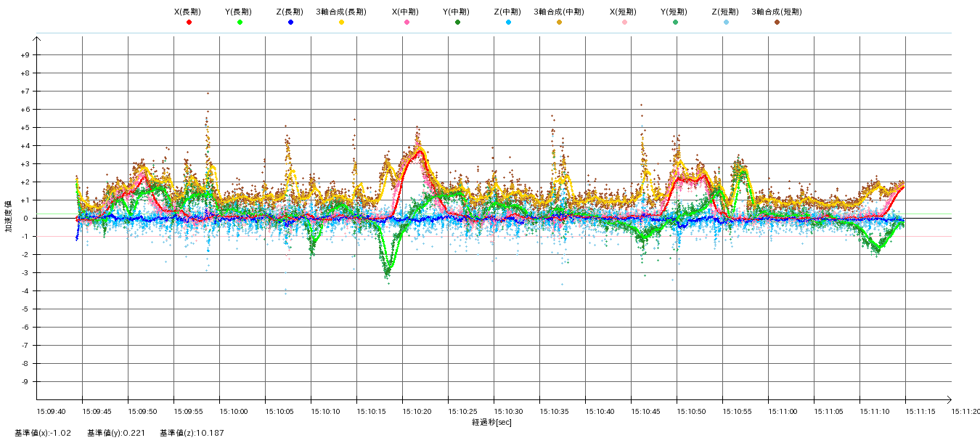Toggle the Y(短期) series label
The image size is (980, 443).
(674, 12)
